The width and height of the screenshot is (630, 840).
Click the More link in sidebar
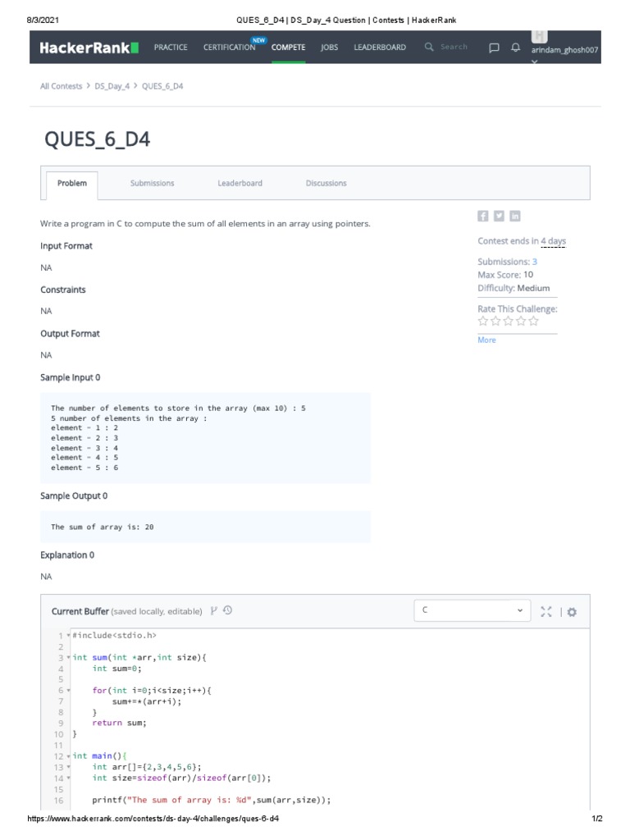pos(486,340)
